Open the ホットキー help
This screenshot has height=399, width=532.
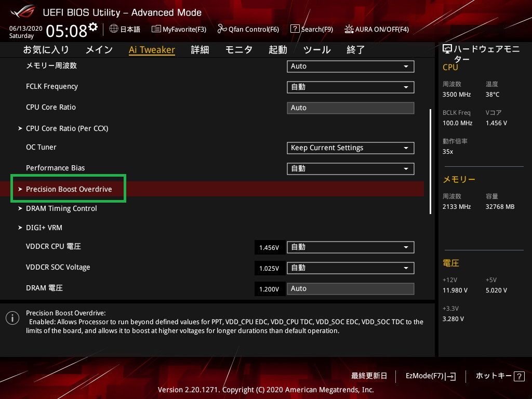tap(500, 376)
